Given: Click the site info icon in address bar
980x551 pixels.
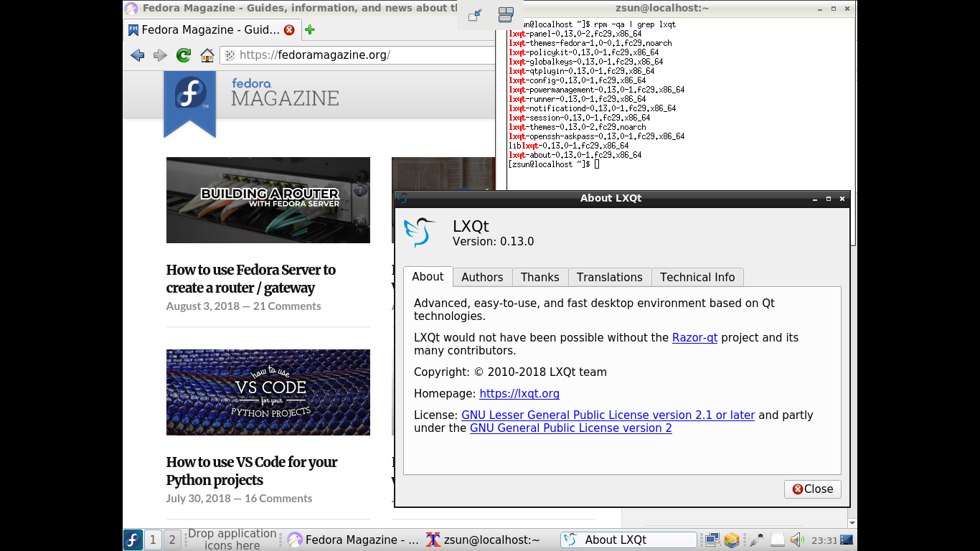Looking at the screenshot, I should click(230, 55).
